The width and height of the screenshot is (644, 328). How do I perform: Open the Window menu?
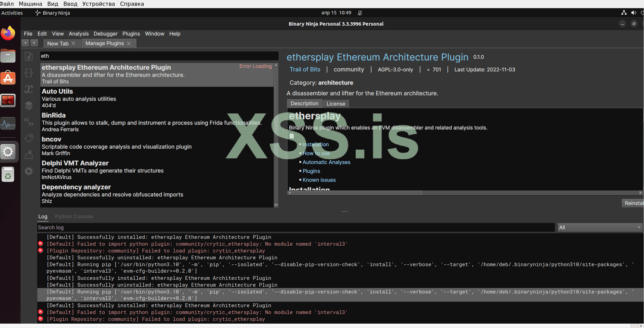(x=155, y=34)
